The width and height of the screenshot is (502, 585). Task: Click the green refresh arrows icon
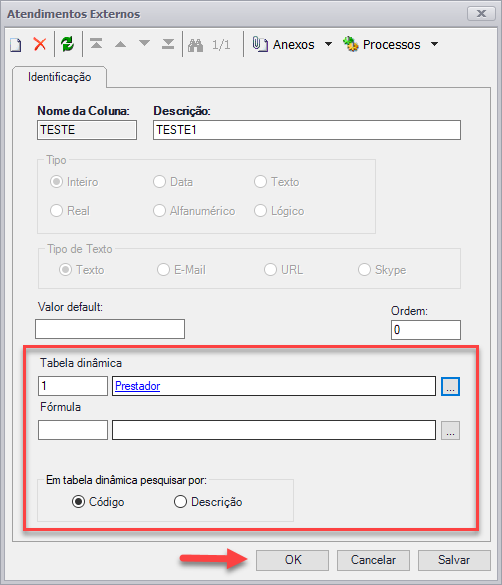[68, 44]
